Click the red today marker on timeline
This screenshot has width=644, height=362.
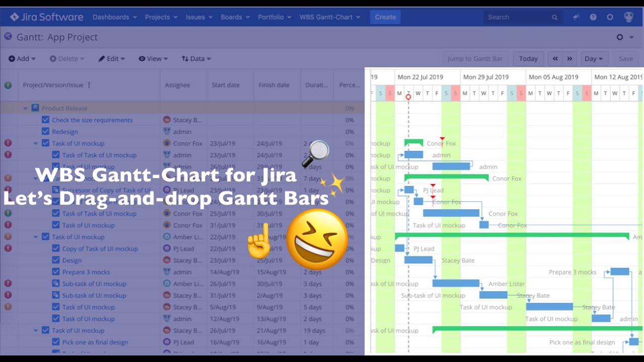(408, 97)
